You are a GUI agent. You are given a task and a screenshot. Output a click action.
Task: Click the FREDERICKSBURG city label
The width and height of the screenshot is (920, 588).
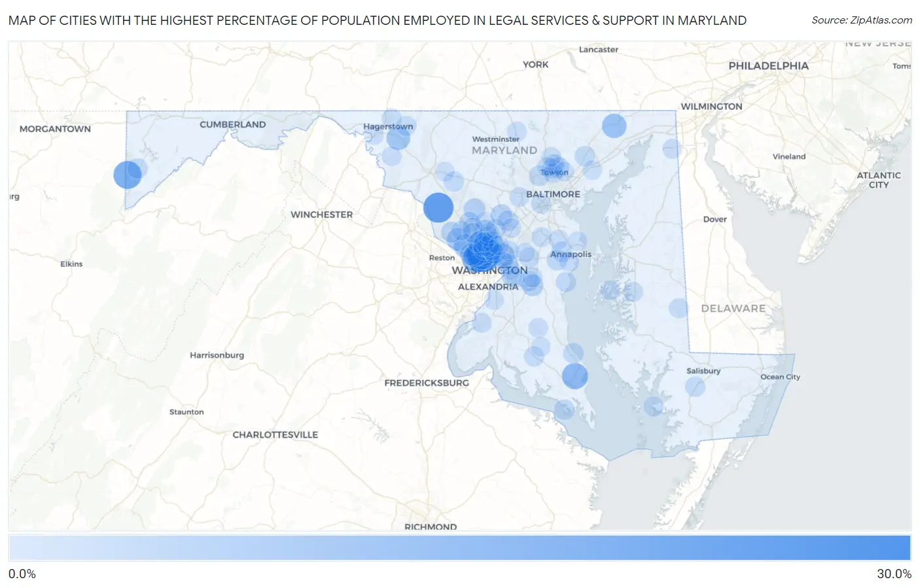click(x=427, y=383)
